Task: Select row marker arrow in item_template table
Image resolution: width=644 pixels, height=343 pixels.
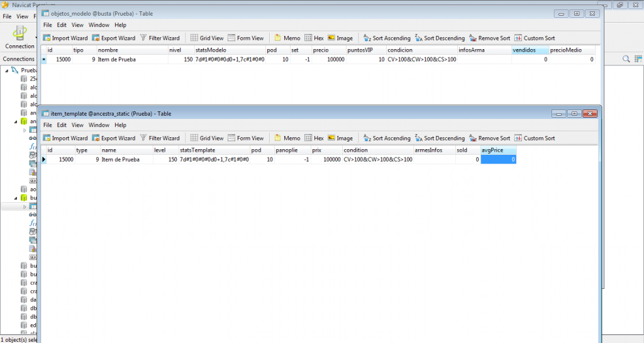Action: pyautogui.click(x=43, y=159)
